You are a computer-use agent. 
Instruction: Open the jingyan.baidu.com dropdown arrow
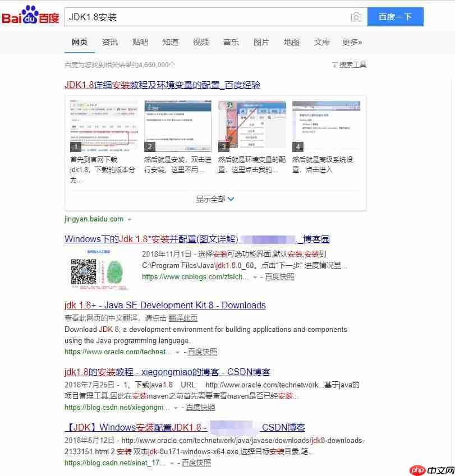pyautogui.click(x=129, y=219)
